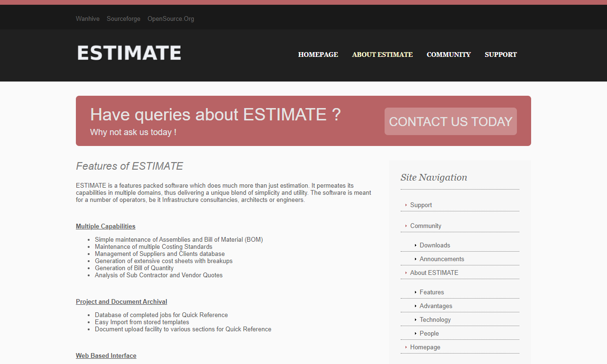
Task: Click the 'Web Based Interface' subheading
Action: (106, 356)
